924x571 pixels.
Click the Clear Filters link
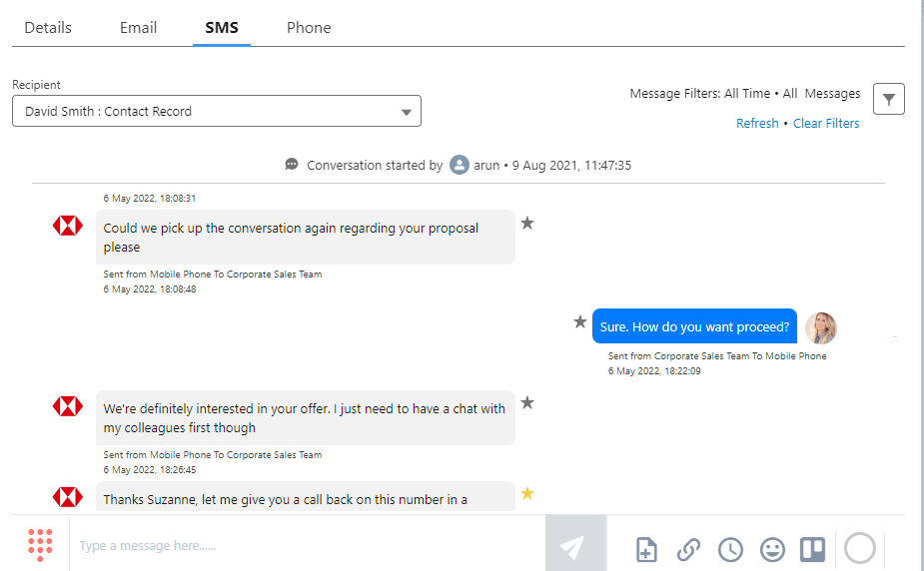tap(826, 123)
